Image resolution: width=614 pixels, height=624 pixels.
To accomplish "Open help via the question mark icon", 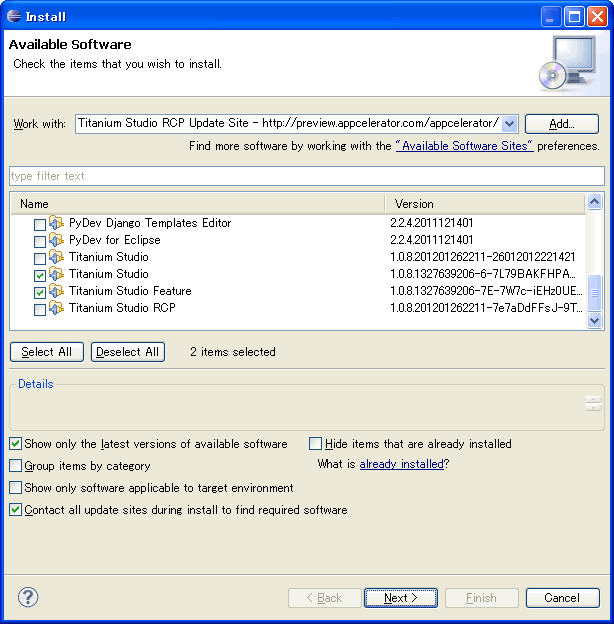I will [28, 597].
